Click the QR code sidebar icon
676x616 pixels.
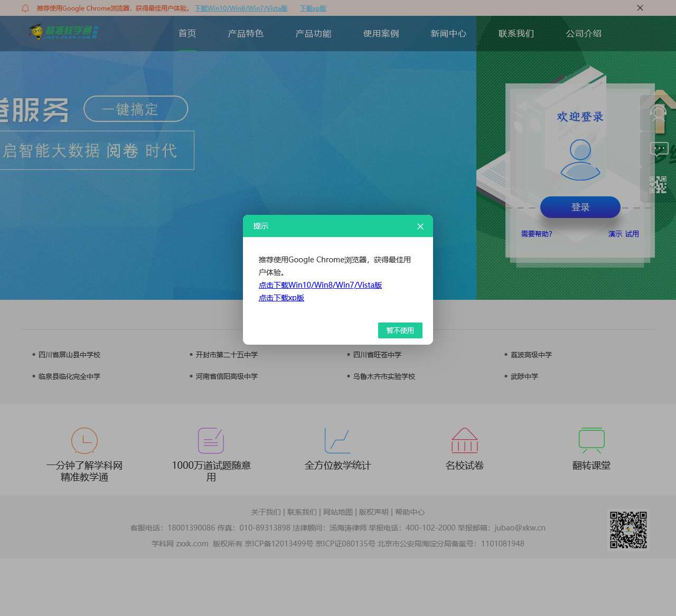[658, 185]
